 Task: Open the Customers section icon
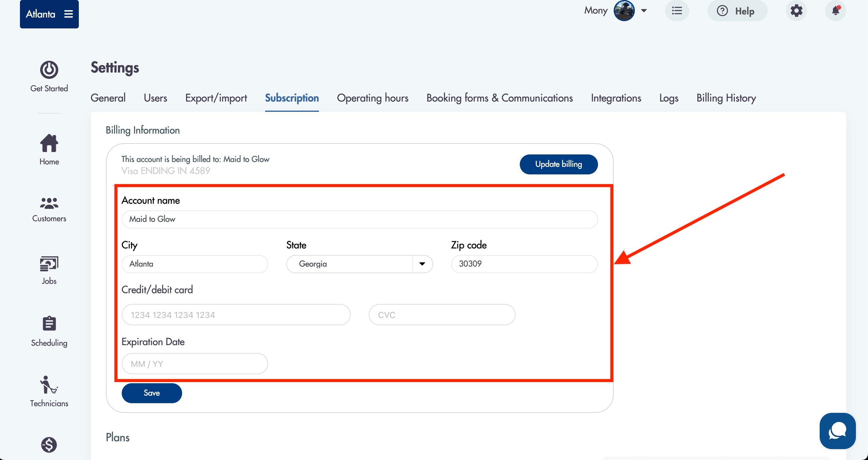coord(49,203)
